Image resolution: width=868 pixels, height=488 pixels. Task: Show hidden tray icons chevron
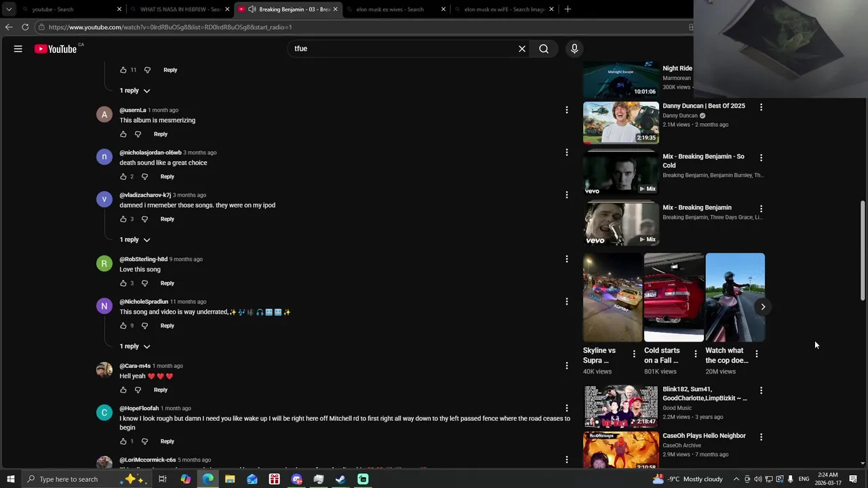[736, 479]
